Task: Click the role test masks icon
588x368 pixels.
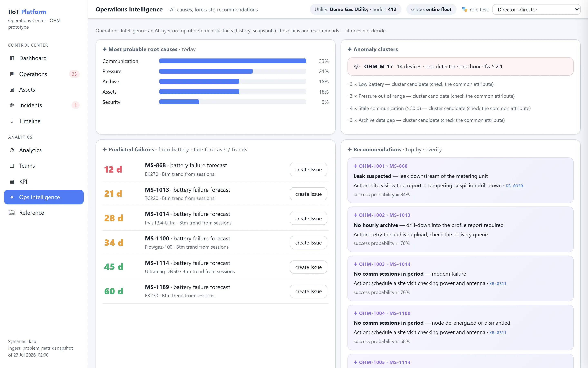Action: click(464, 9)
